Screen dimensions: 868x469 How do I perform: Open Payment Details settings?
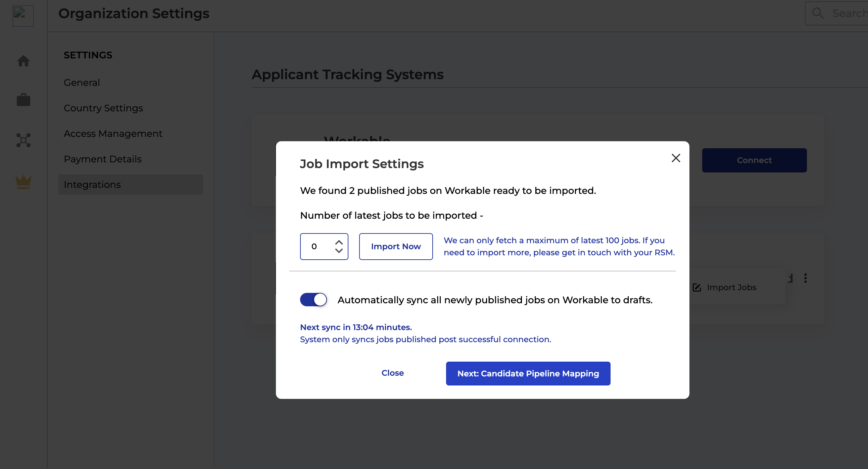pos(103,159)
